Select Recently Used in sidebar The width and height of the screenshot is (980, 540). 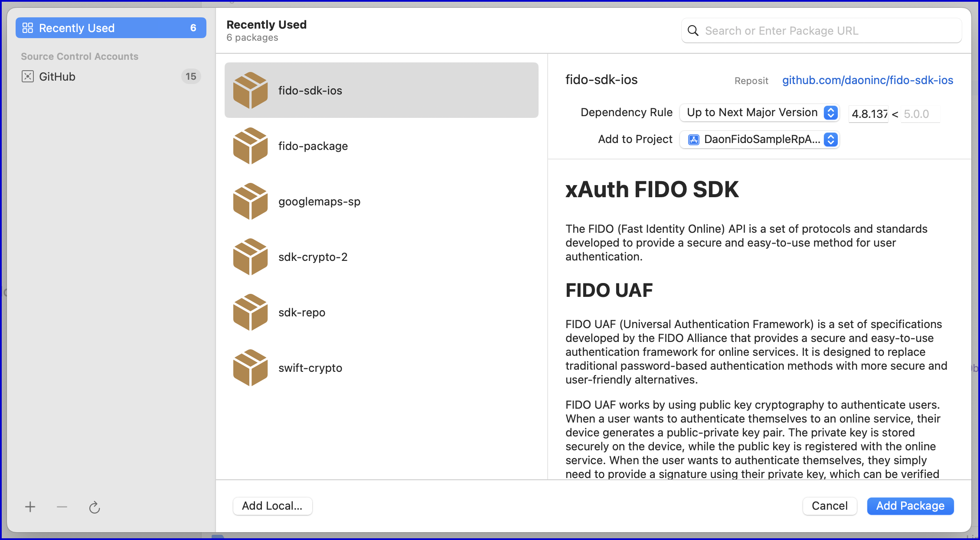pyautogui.click(x=111, y=28)
